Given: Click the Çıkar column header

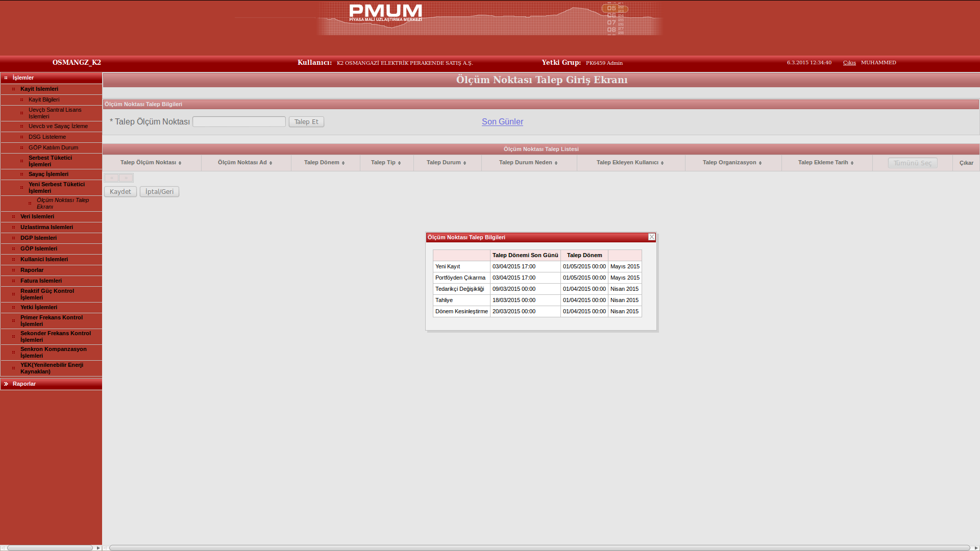Looking at the screenshot, I should pos(966,163).
